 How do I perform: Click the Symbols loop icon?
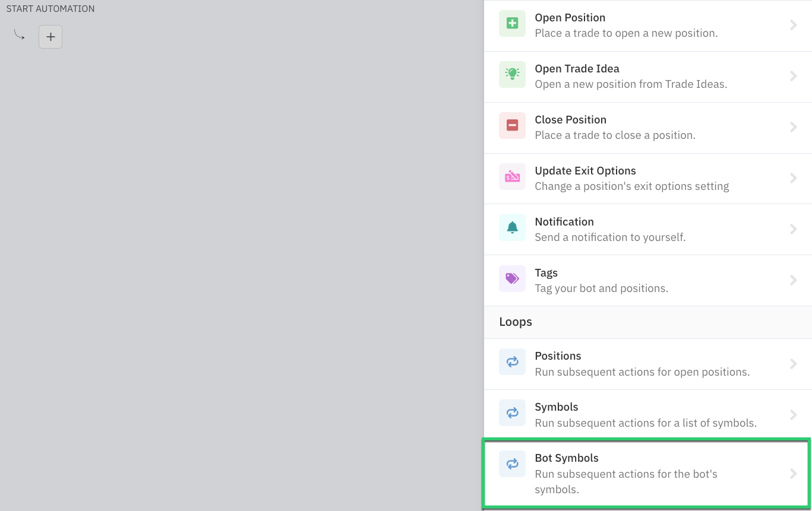pos(512,412)
